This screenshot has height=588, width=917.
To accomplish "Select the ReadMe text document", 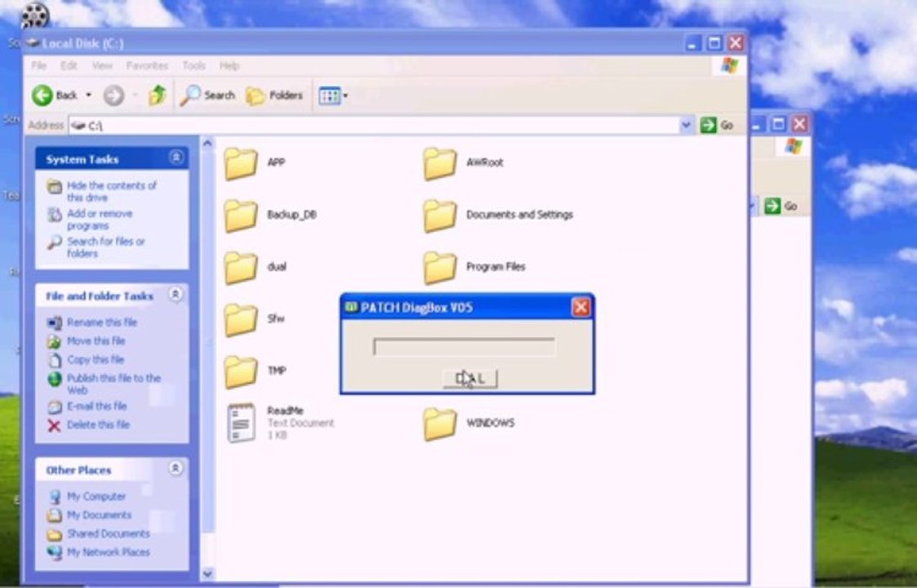I will [241, 422].
